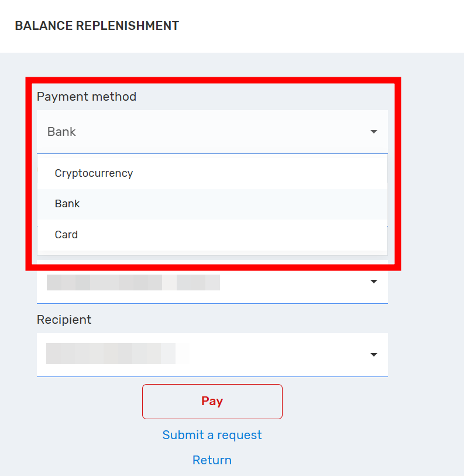464x476 pixels.
Task: Pick the Card payment option
Action: [66, 235]
